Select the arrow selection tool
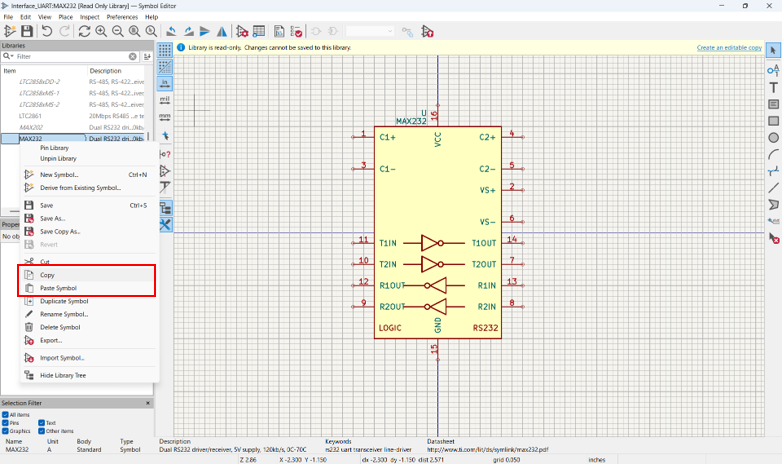Image resolution: width=782 pixels, height=464 pixels. (774, 50)
